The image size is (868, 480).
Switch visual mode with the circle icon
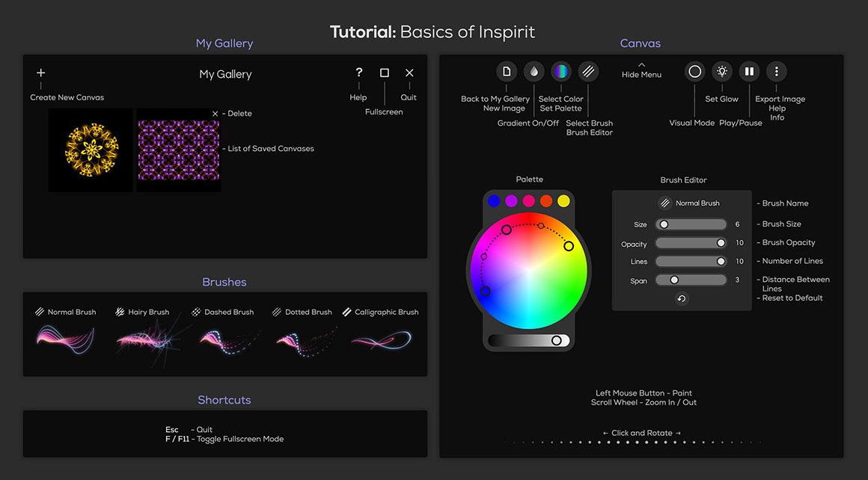coord(695,72)
